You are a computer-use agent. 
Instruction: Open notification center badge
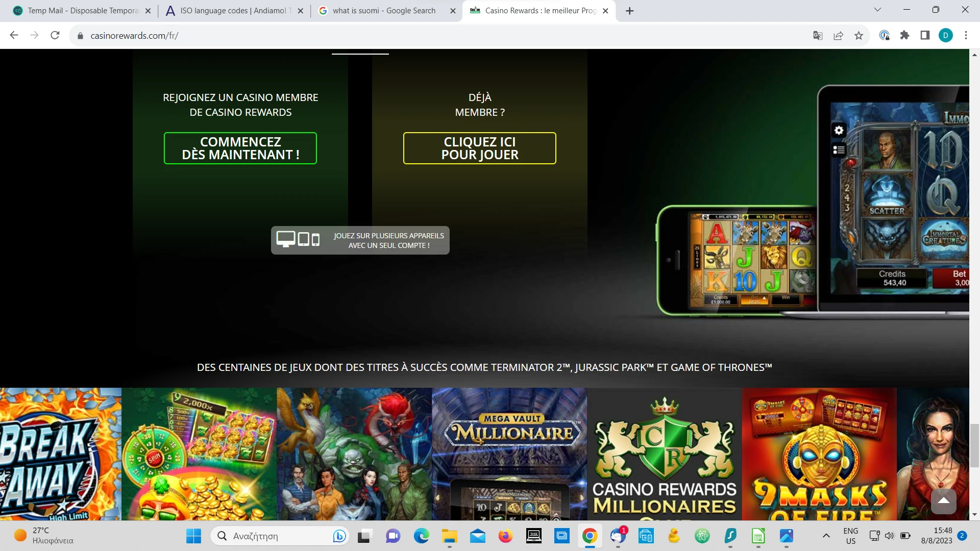(962, 536)
